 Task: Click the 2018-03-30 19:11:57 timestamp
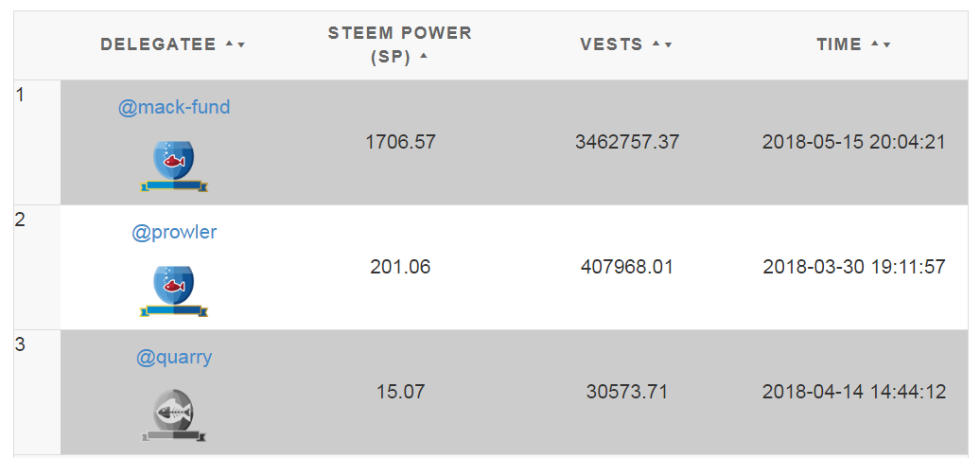(854, 268)
